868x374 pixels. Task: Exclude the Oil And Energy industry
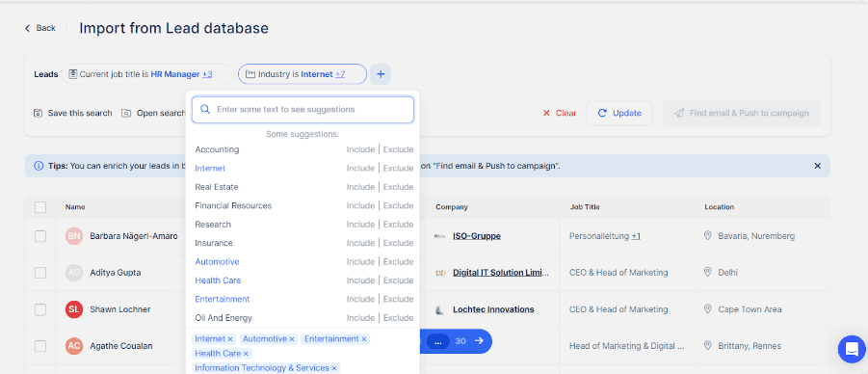tap(398, 318)
